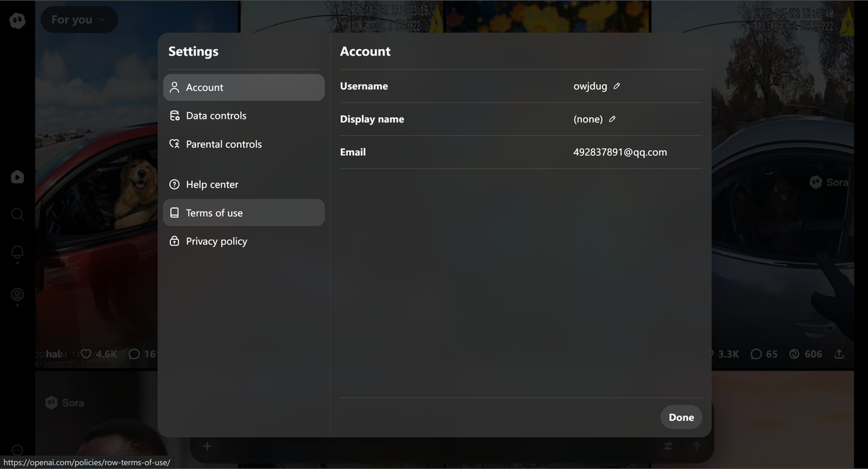Screen dimensions: 868x469
Task: Select the search icon in the sidebar
Action: (x=17, y=214)
